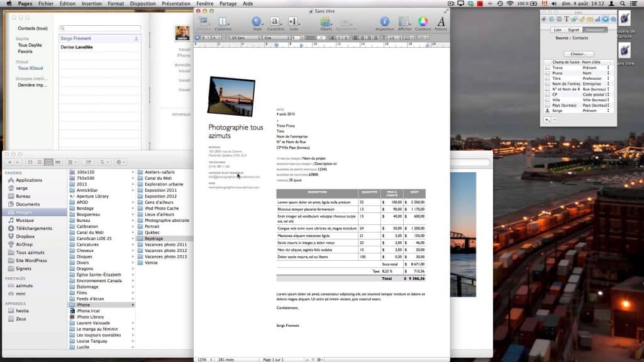
Task: Click the Choisir... button
Action: [578, 54]
